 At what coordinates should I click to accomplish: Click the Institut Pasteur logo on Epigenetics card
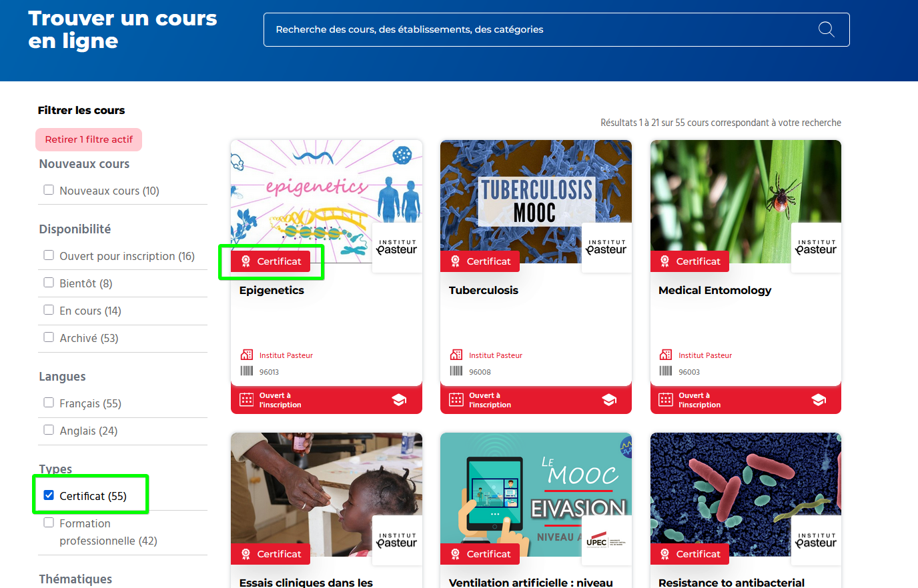397,247
